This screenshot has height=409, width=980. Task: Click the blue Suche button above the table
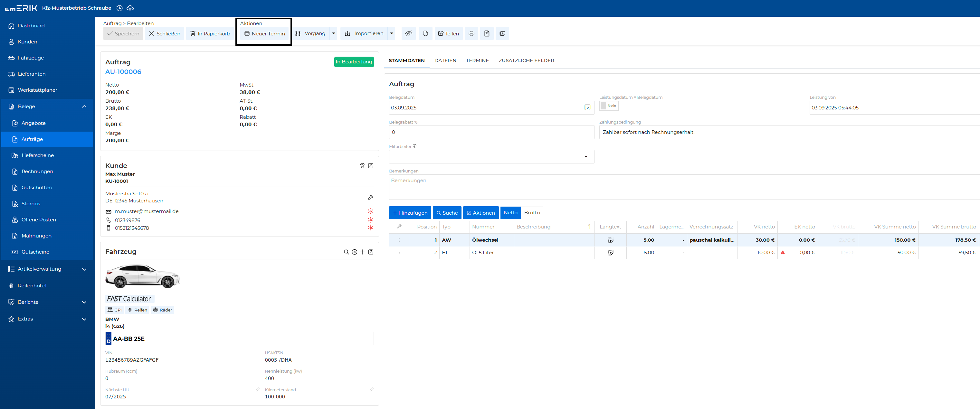[447, 213]
